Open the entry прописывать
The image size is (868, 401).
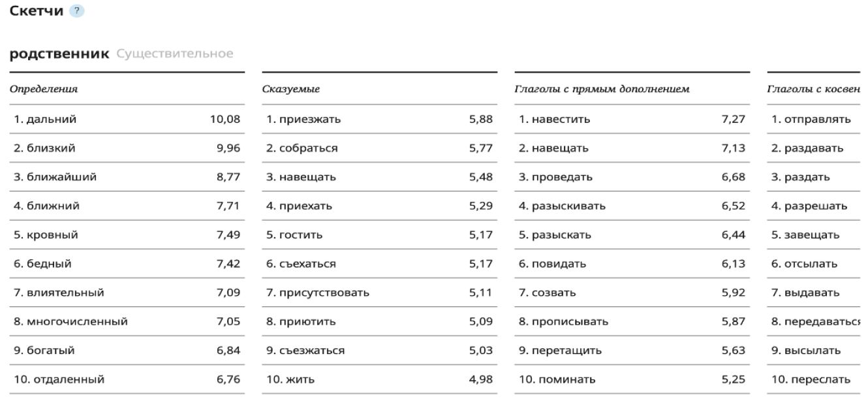click(x=570, y=321)
